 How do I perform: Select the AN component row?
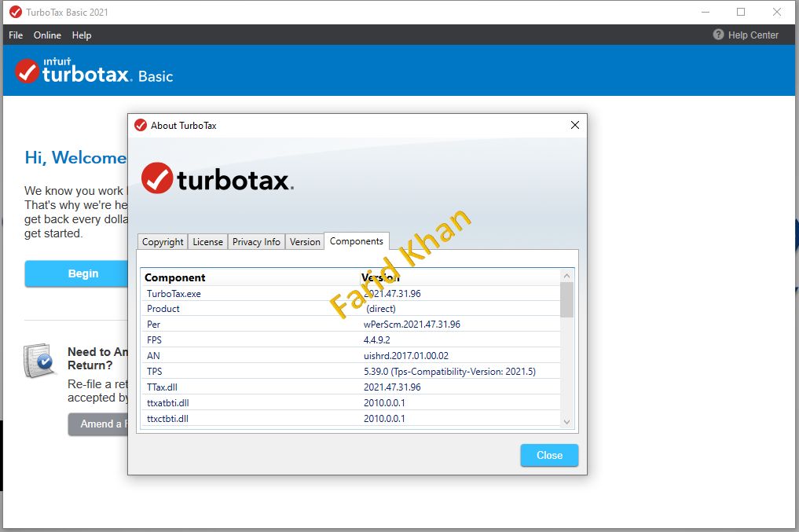(350, 356)
